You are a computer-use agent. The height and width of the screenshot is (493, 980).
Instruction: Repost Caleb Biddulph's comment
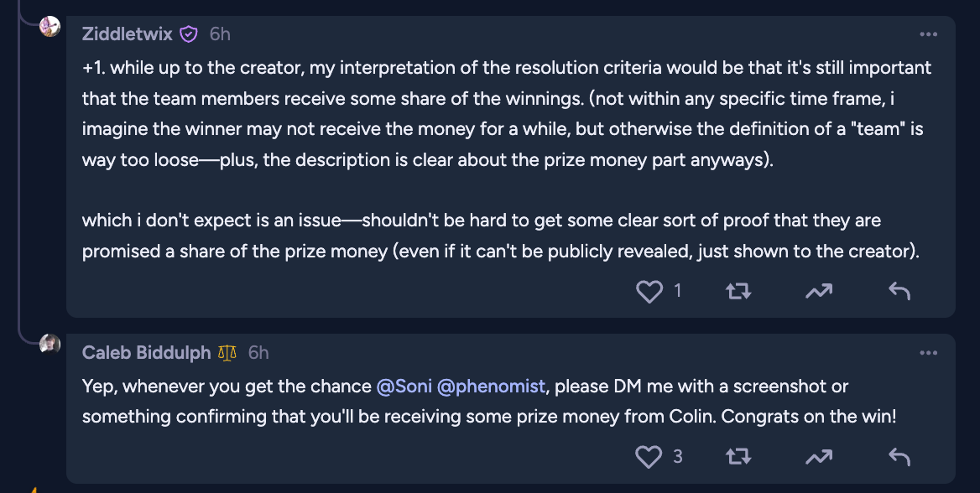point(738,456)
